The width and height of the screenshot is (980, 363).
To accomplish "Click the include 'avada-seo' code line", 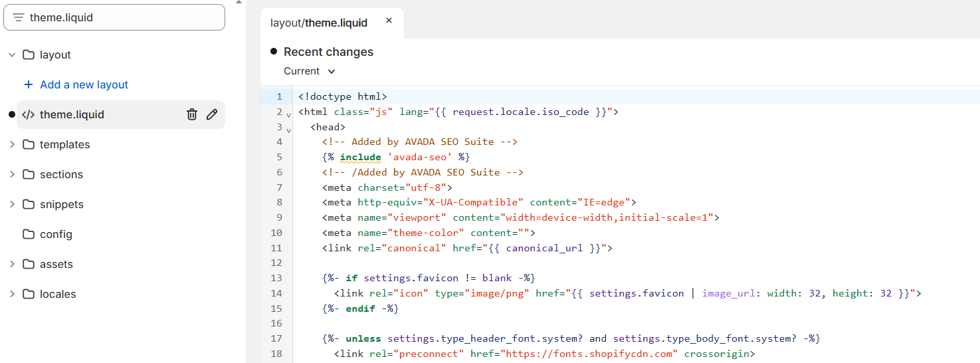I will tap(396, 157).
